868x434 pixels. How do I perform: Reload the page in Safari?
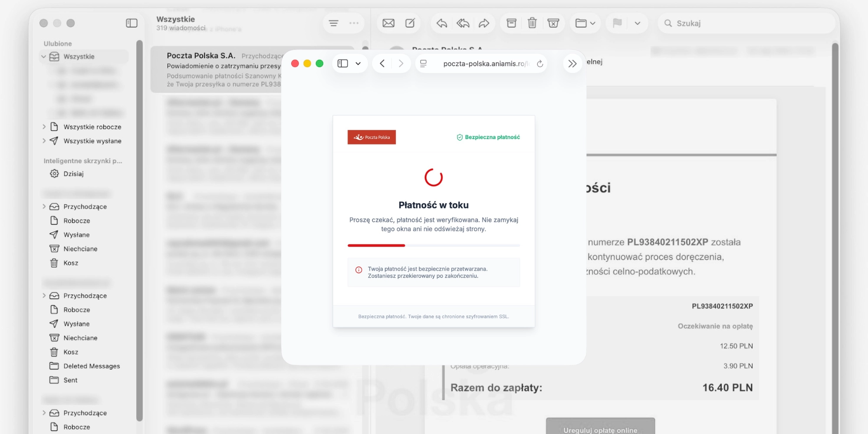[540, 64]
